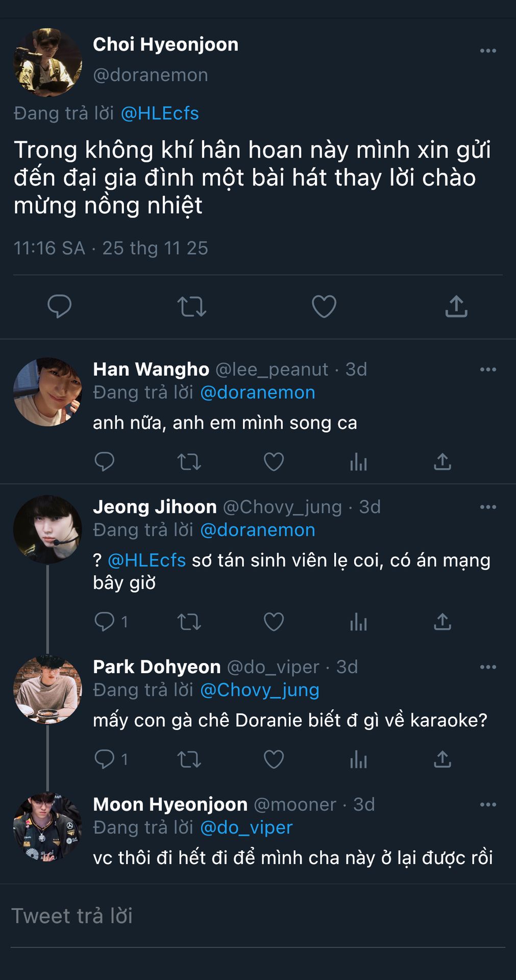Image resolution: width=516 pixels, height=980 pixels.
Task: Retweet Park Dohyeon's reply
Action: coord(189,759)
